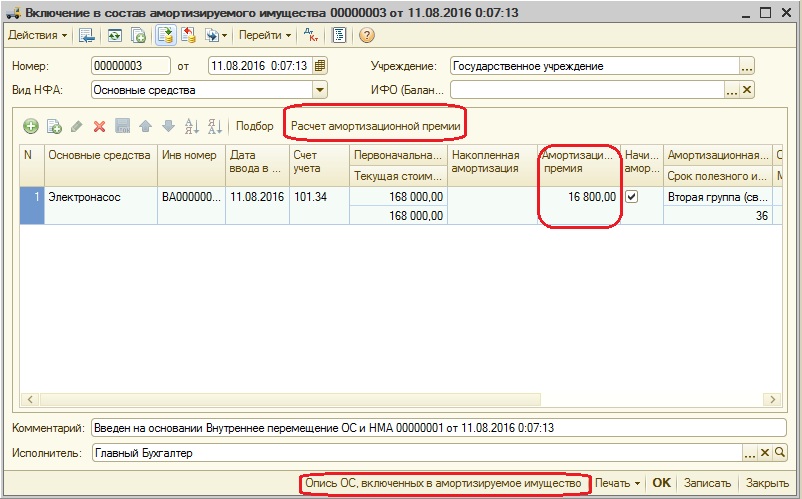Click the green add row icon
802x499 pixels.
(31, 126)
